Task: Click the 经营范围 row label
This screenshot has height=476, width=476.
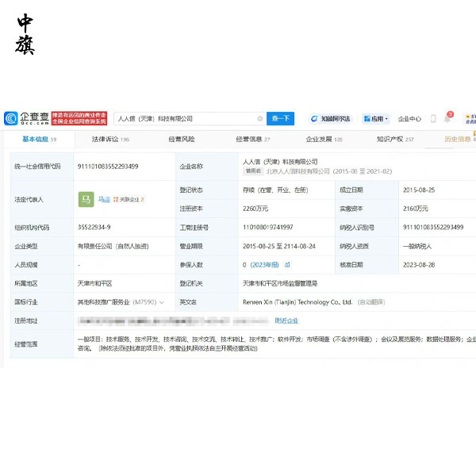Action: point(26,344)
